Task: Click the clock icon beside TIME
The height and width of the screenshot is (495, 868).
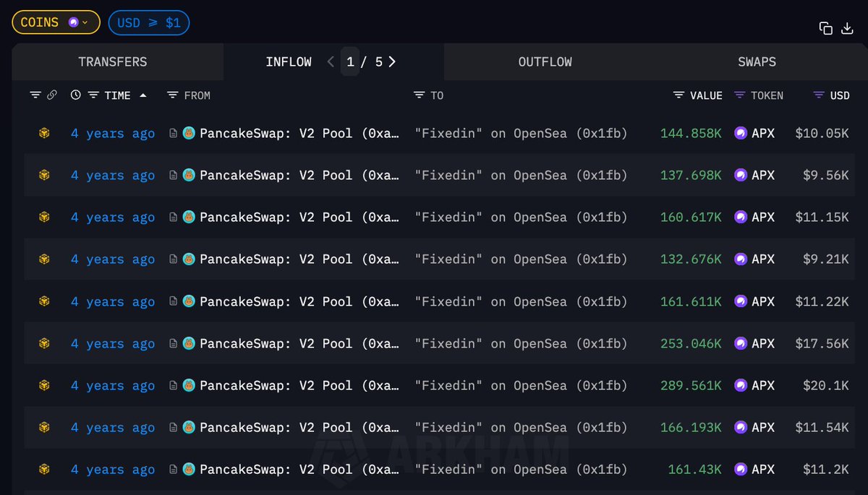Action: tap(76, 95)
